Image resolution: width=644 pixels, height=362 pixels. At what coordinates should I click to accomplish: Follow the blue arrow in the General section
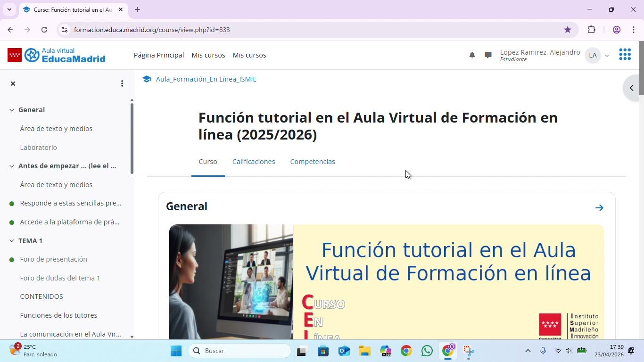point(599,208)
